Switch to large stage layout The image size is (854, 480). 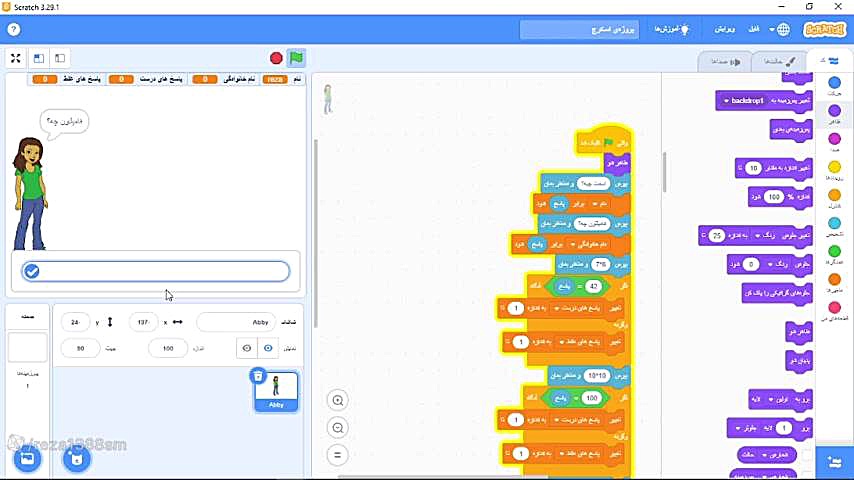pos(39,58)
